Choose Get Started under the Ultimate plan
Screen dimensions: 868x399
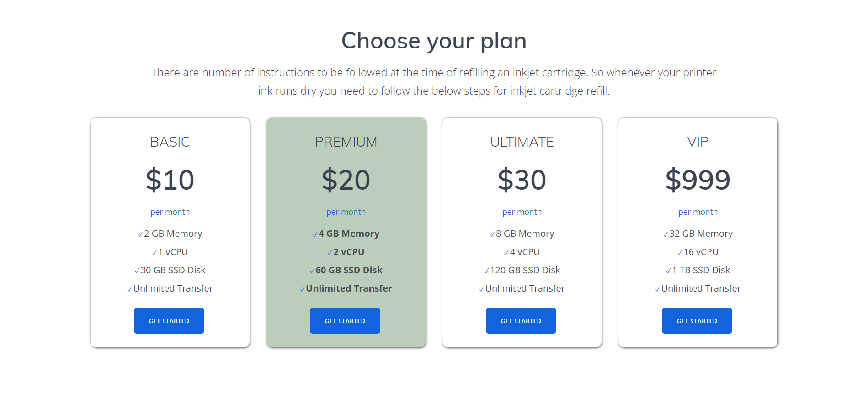pyautogui.click(x=521, y=321)
